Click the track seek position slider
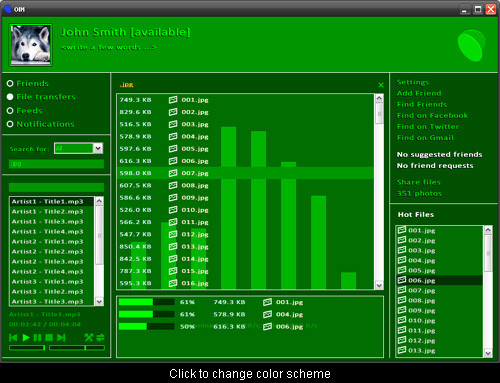The width and height of the screenshot is (500, 383). [77, 348]
